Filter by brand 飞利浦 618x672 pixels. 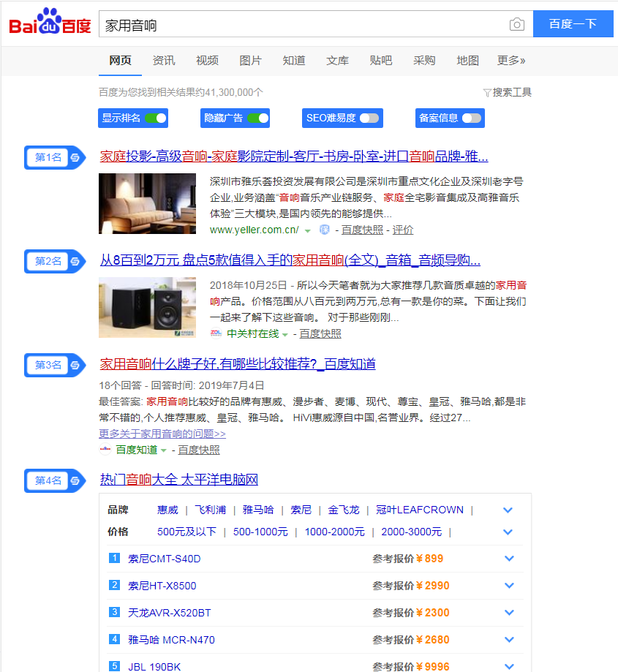click(211, 510)
